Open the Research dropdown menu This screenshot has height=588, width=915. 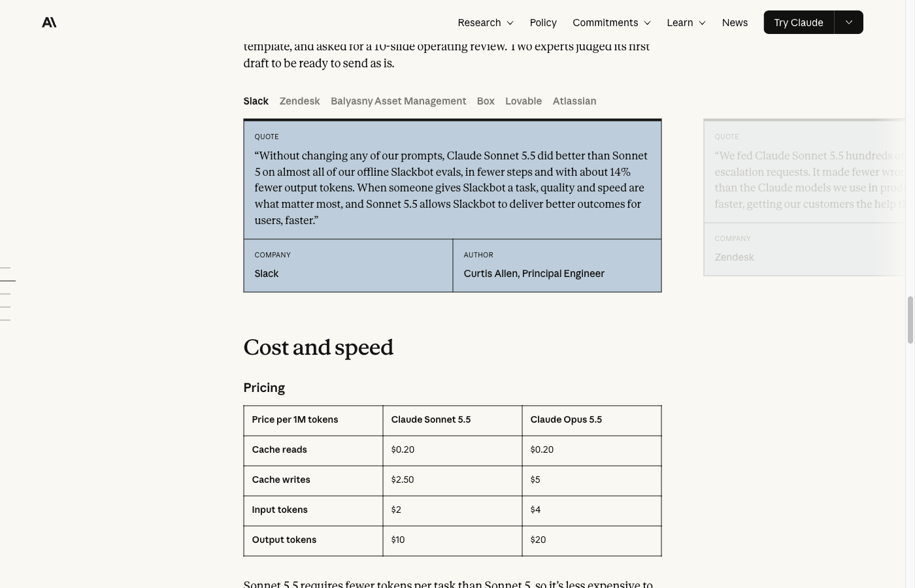486,22
